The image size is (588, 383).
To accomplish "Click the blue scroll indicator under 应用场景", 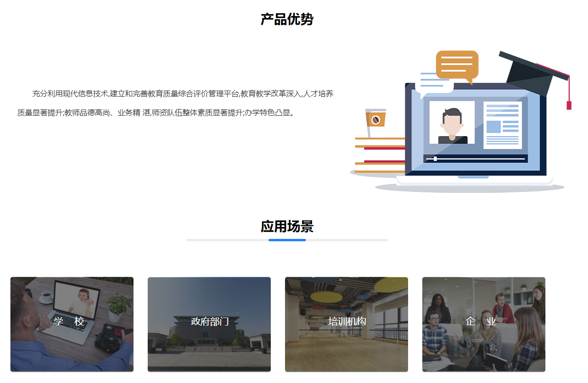I will click(287, 240).
